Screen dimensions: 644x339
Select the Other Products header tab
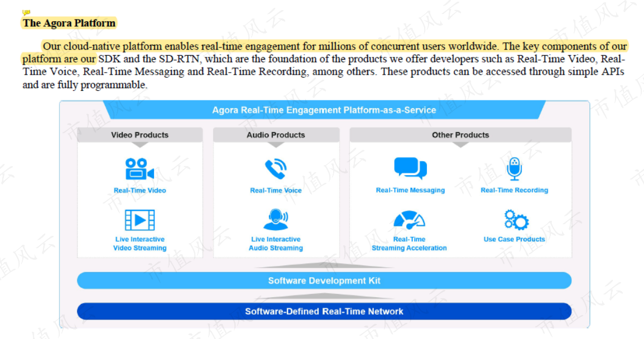(460, 134)
